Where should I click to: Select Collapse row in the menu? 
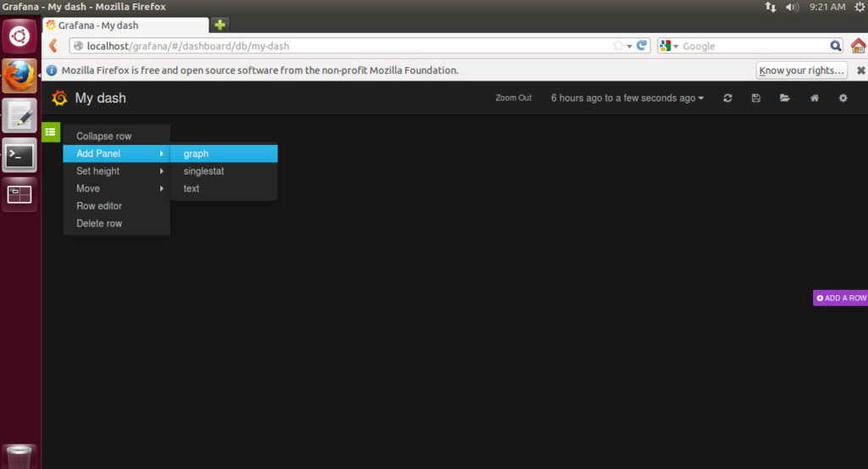116,137
